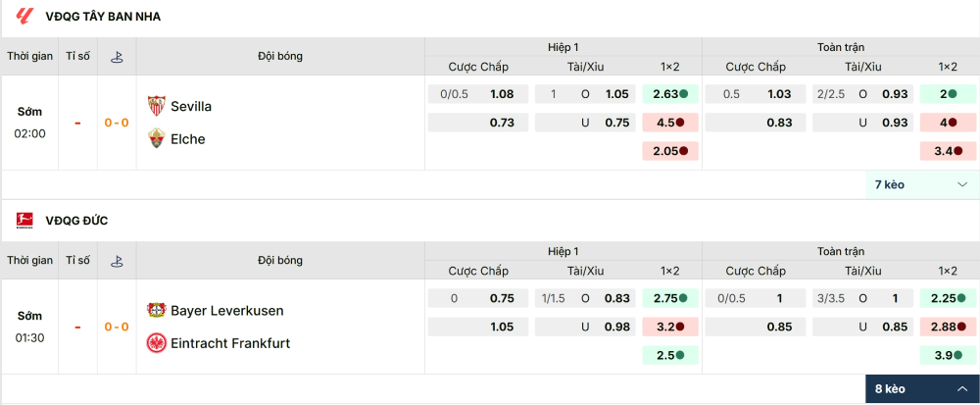Click the La Liga league logo icon
Screen dimensions: 980x405
[24, 17]
